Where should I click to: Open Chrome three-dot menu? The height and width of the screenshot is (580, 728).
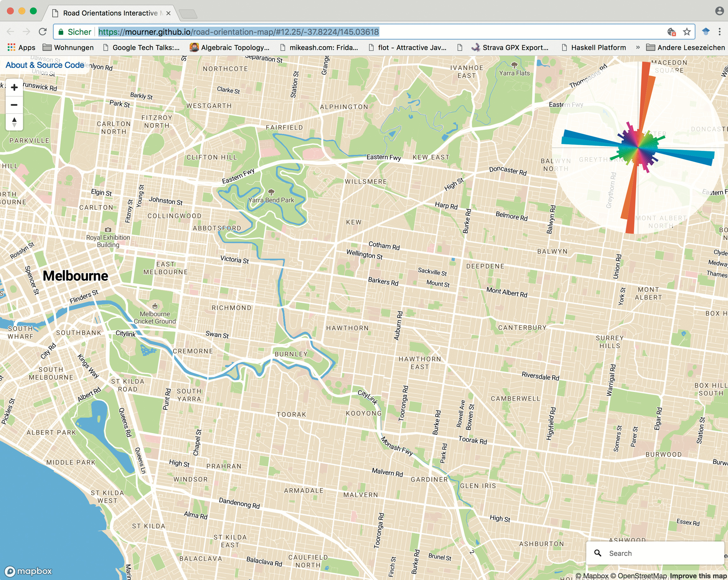pyautogui.click(x=719, y=32)
